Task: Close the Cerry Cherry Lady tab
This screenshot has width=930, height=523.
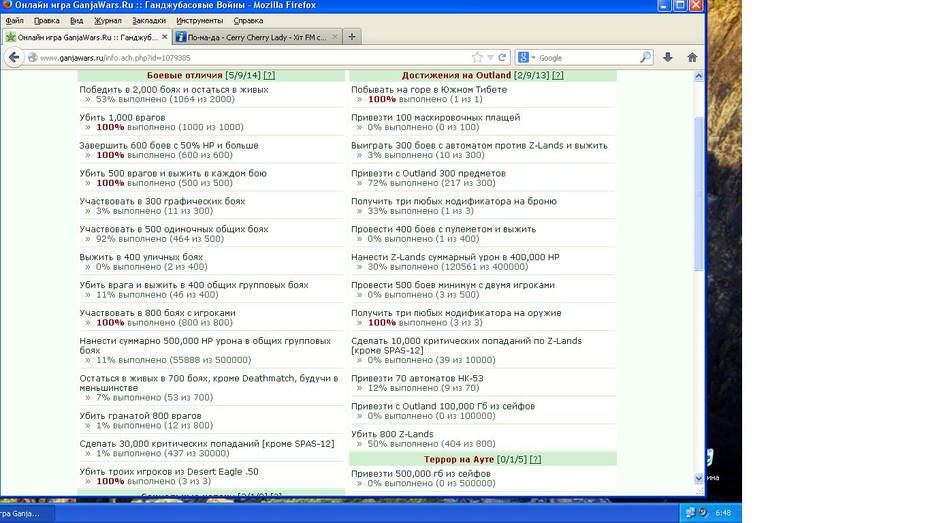Action: pyautogui.click(x=335, y=37)
